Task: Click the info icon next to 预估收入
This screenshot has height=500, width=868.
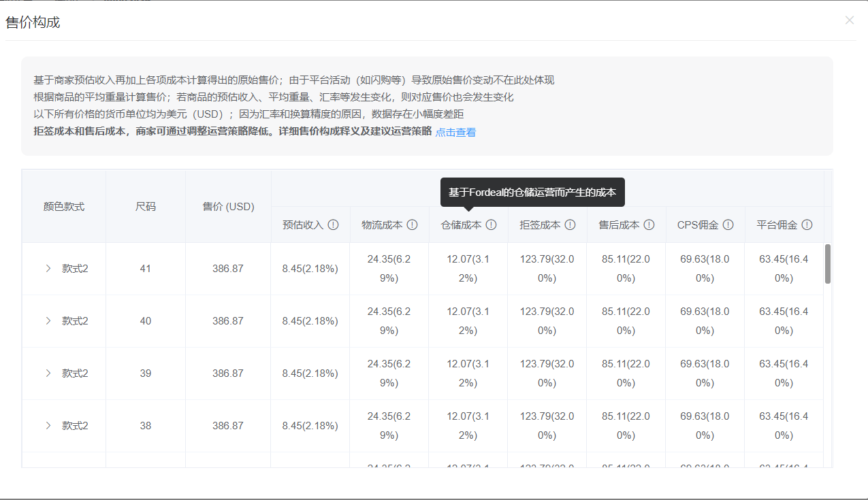Action: click(334, 224)
